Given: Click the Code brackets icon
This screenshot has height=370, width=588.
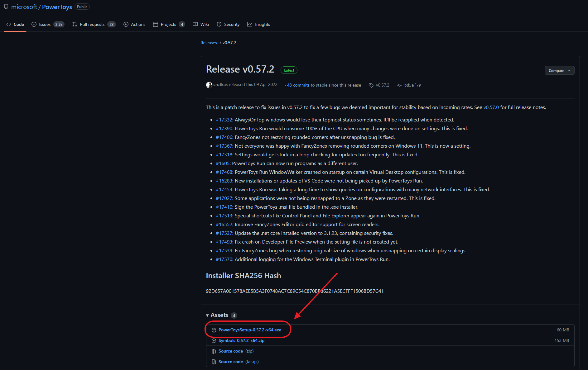Looking at the screenshot, I should tap(9, 24).
